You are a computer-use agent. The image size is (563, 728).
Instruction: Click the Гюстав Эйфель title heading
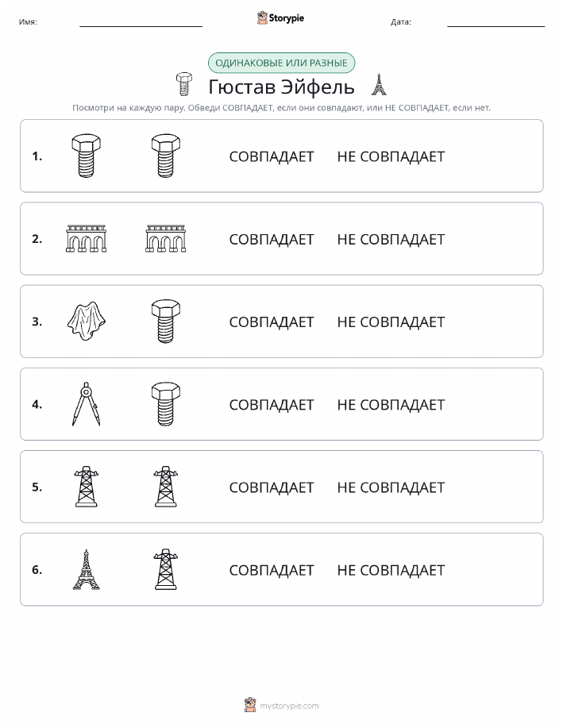[x=281, y=87]
